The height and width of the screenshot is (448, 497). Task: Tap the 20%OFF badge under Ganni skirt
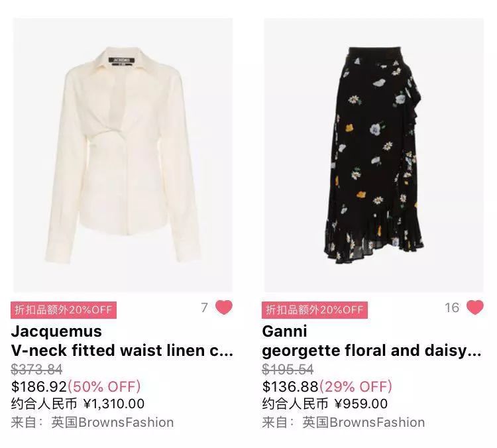[x=314, y=309]
